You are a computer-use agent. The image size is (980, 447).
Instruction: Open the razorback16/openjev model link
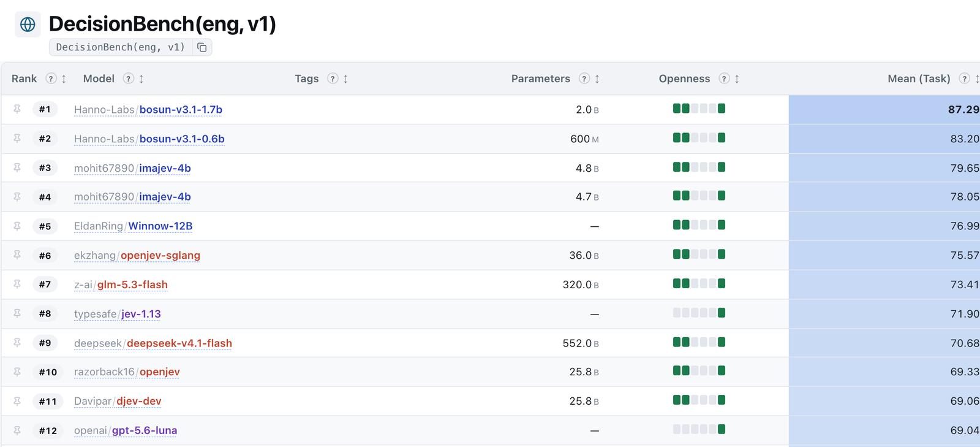[x=127, y=372]
